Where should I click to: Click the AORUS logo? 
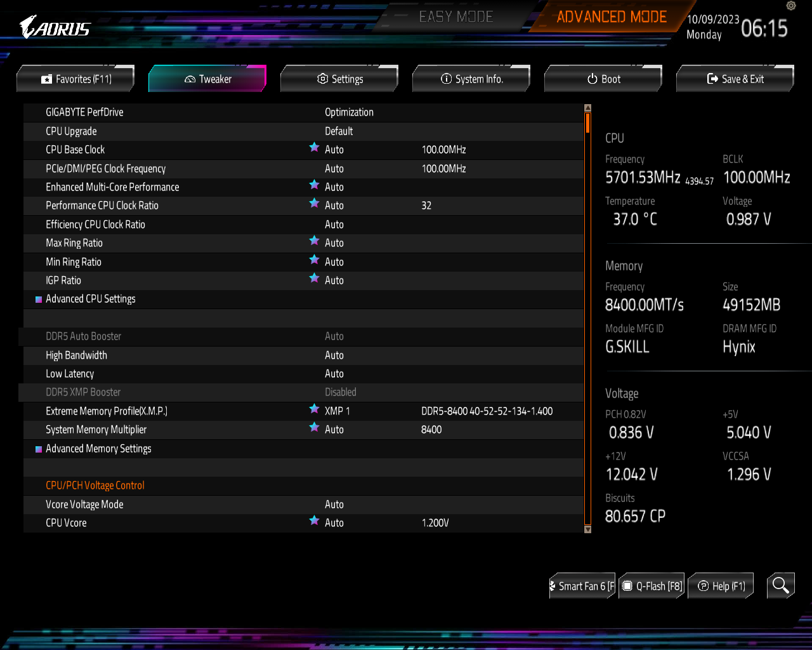(55, 27)
